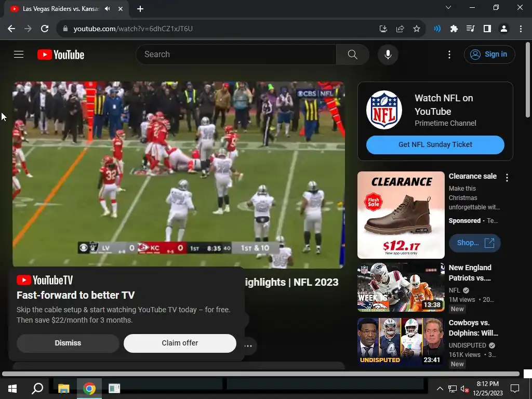Click the Shop button on the ad
Screen dimensions: 532x399
[x=475, y=243]
